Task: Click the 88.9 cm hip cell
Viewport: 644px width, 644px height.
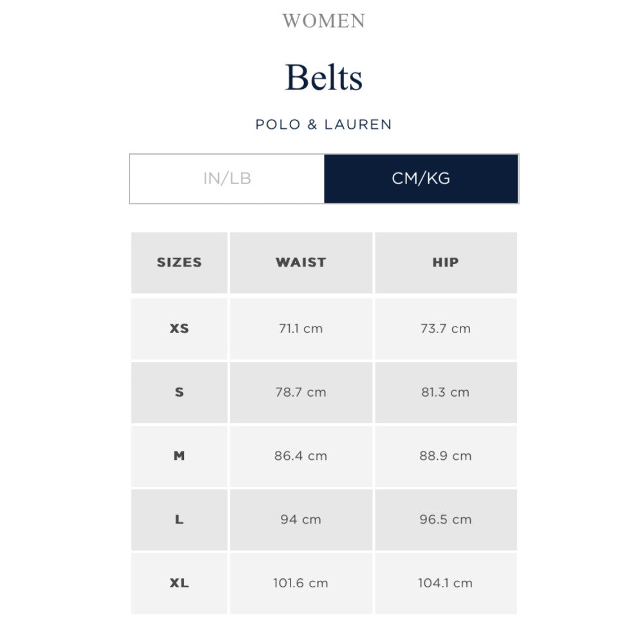Action: 446,456
